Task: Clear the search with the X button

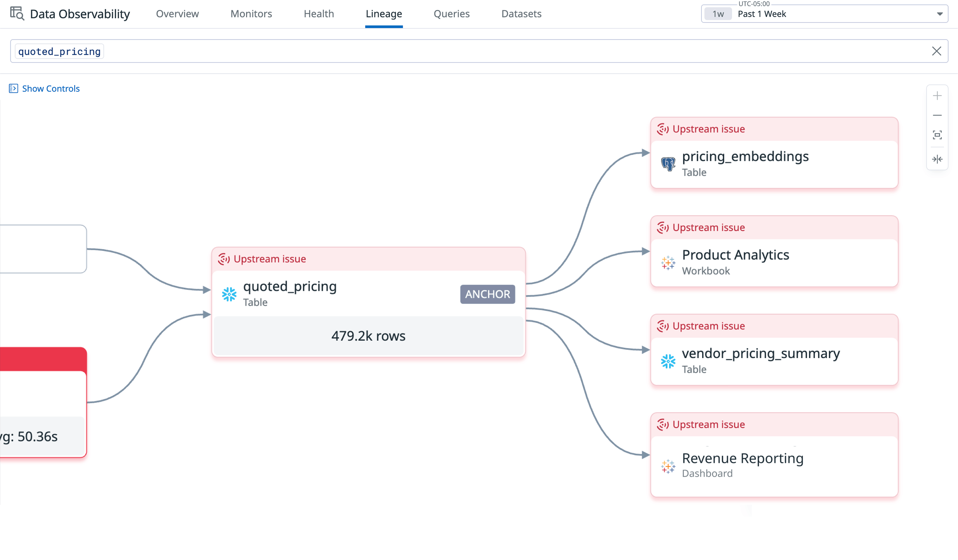Action: click(936, 51)
